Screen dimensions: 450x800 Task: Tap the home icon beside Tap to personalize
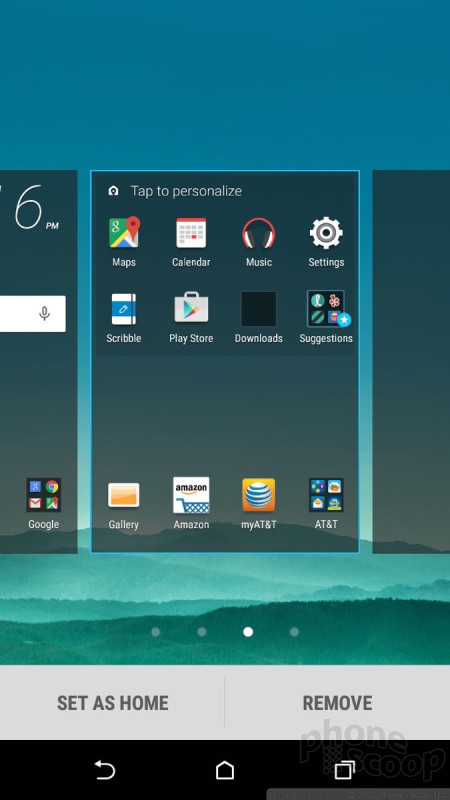pos(113,191)
